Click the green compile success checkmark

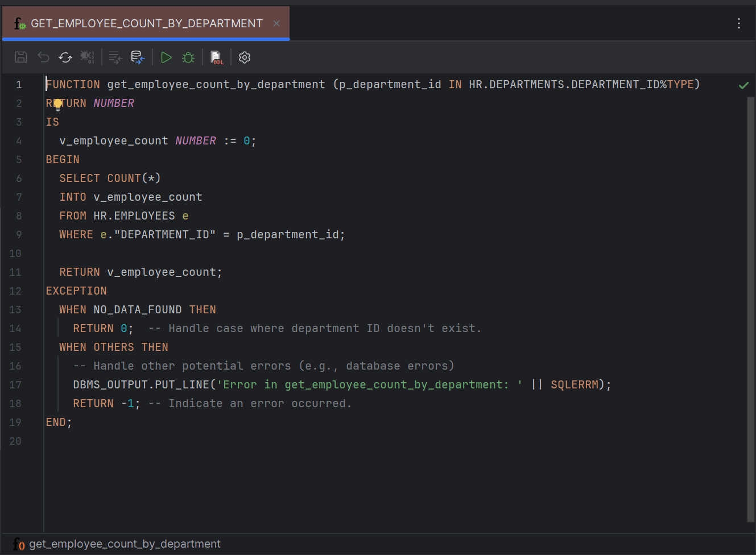(x=743, y=85)
